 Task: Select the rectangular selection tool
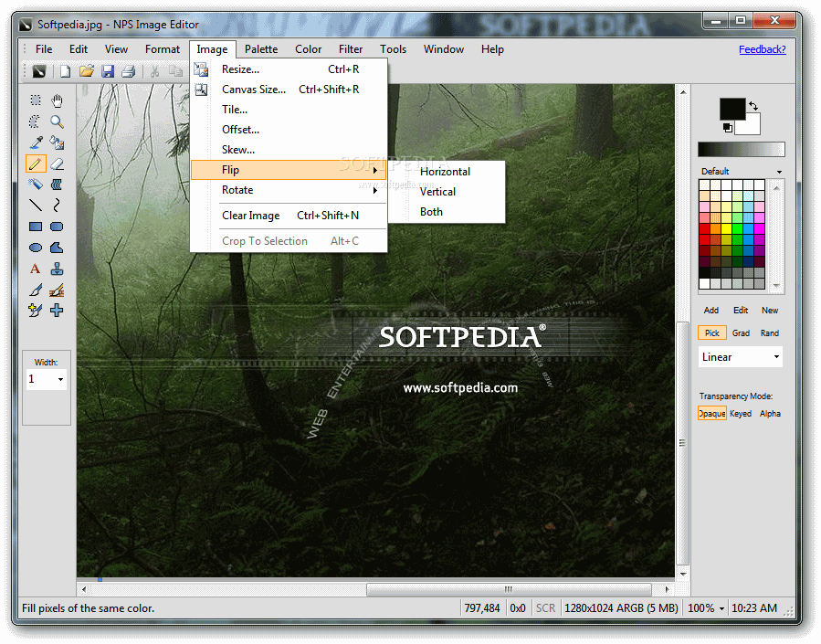click(36, 100)
